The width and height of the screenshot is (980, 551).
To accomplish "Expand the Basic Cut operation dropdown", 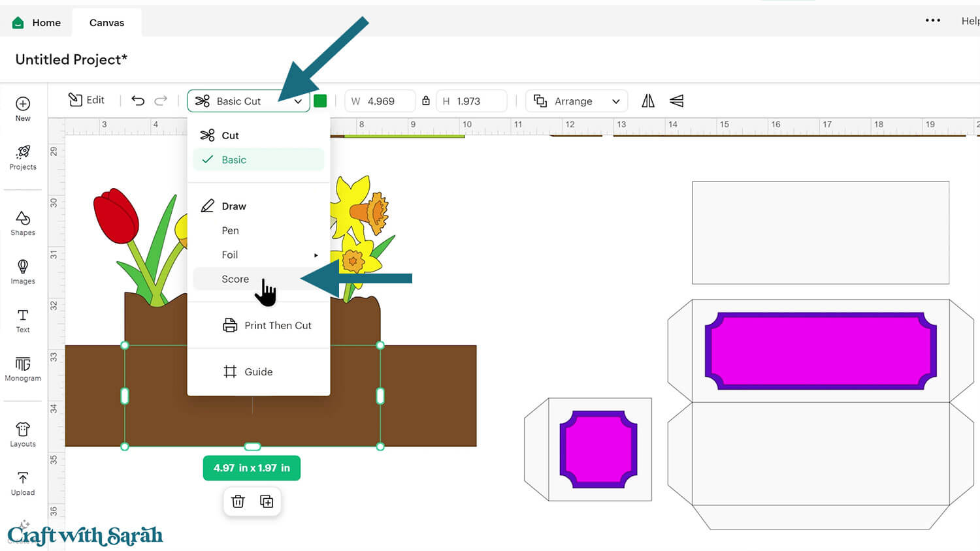I will [x=248, y=101].
